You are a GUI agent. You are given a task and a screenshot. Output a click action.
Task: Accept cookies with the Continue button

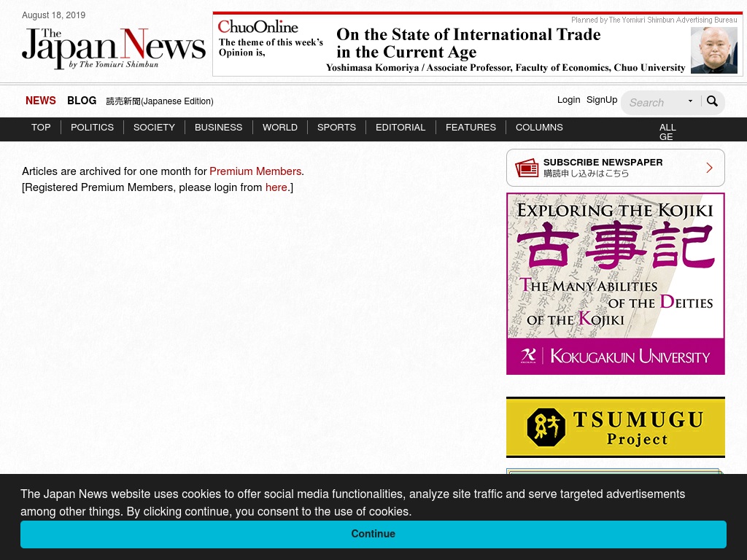[373, 534]
